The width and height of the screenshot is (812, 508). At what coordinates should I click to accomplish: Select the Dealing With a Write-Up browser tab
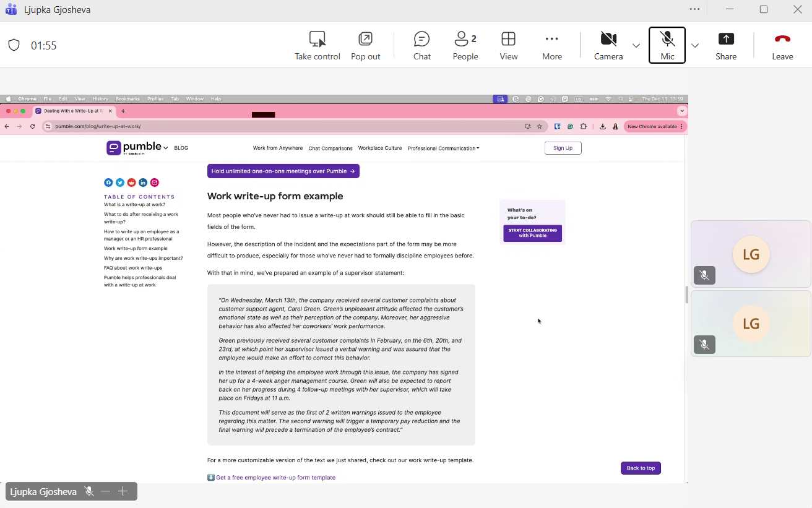74,111
